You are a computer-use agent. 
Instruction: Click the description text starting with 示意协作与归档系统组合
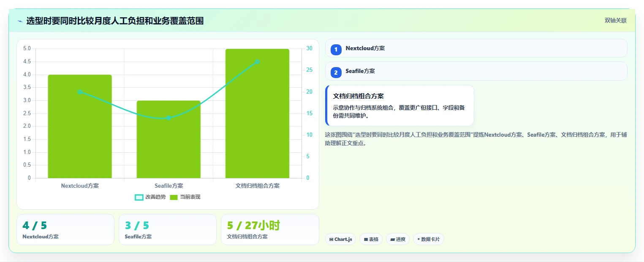click(x=399, y=111)
